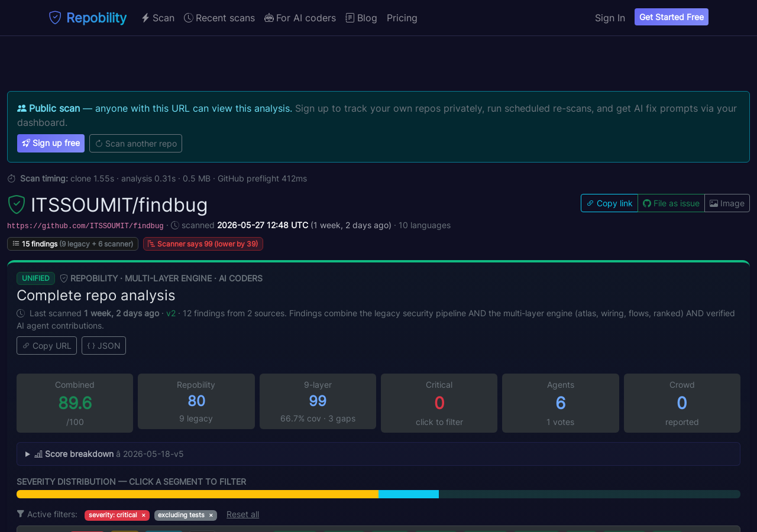Click the Scan timing stopwatch icon
This screenshot has height=532, width=757.
pos(12,179)
